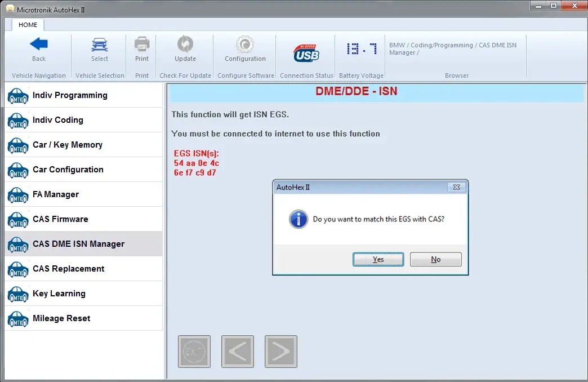Image resolution: width=588 pixels, height=382 pixels.
Task: Click the Hi-Speed USB connection status icon
Action: (x=306, y=53)
